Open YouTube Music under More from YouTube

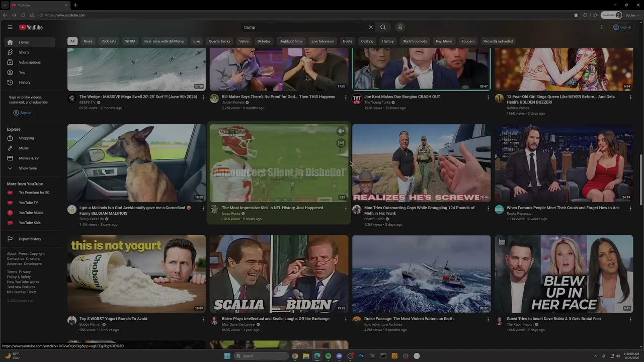click(30, 213)
